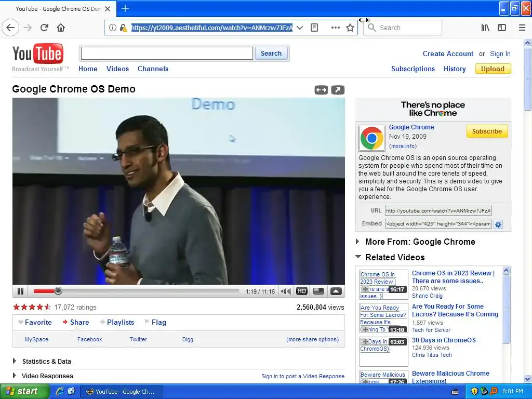The image size is (532, 399).
Task: Open Chrome OS in 2023 Review thumbnail
Action: (x=384, y=285)
